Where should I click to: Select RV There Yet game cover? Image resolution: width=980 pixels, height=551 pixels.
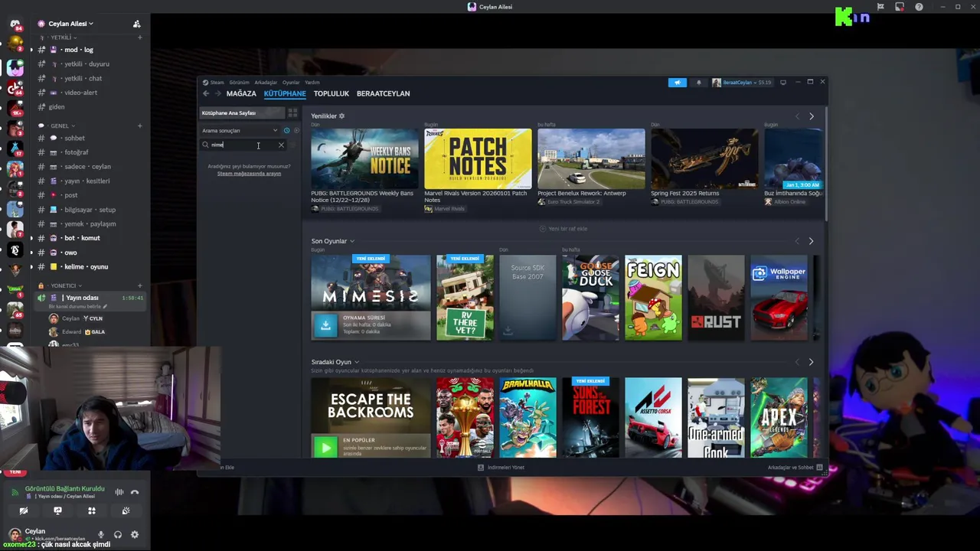click(x=465, y=298)
